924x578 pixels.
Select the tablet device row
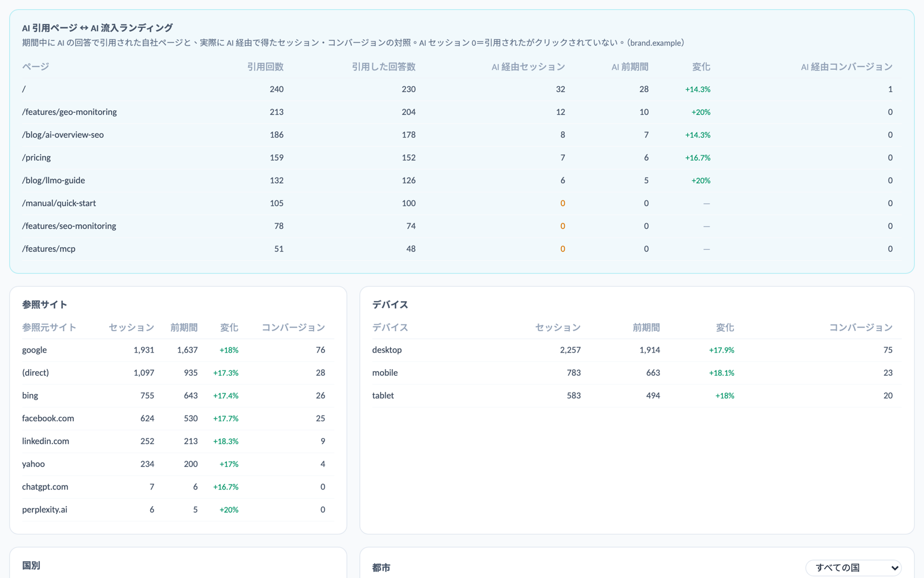pyautogui.click(x=636, y=396)
